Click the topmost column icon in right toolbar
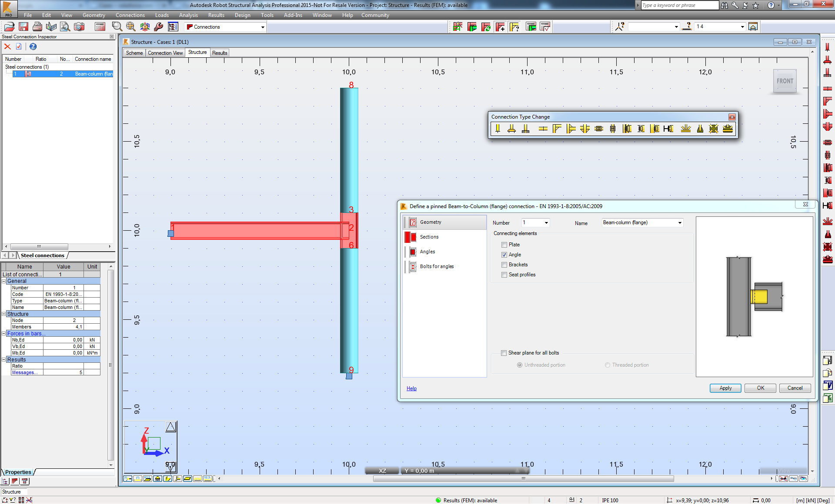Viewport: 835px width, 504px height. (x=828, y=47)
